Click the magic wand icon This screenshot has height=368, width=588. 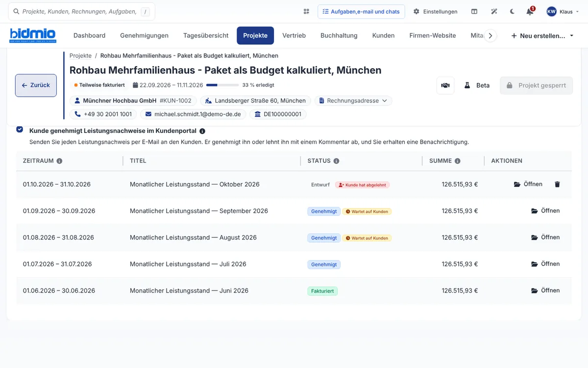coord(494,11)
